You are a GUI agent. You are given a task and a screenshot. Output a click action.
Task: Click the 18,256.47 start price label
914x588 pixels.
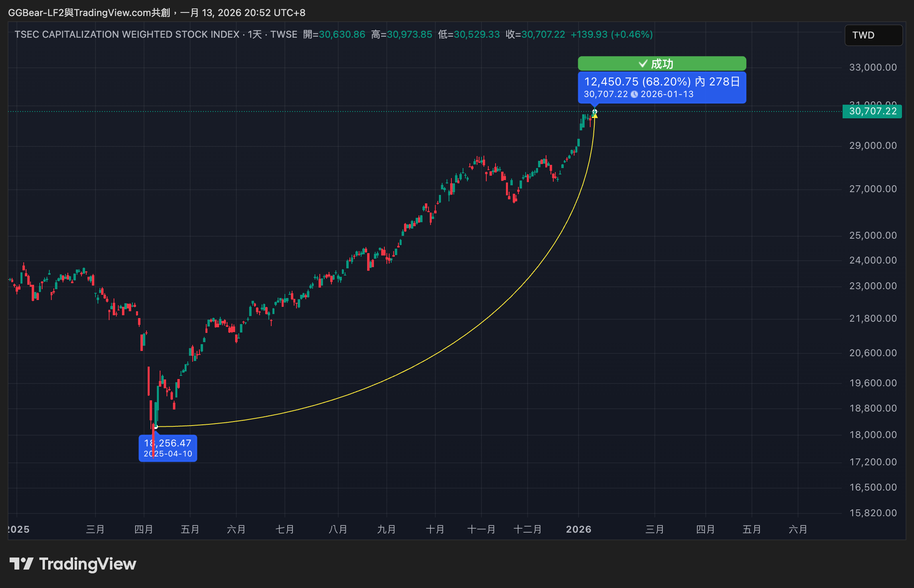click(x=168, y=448)
